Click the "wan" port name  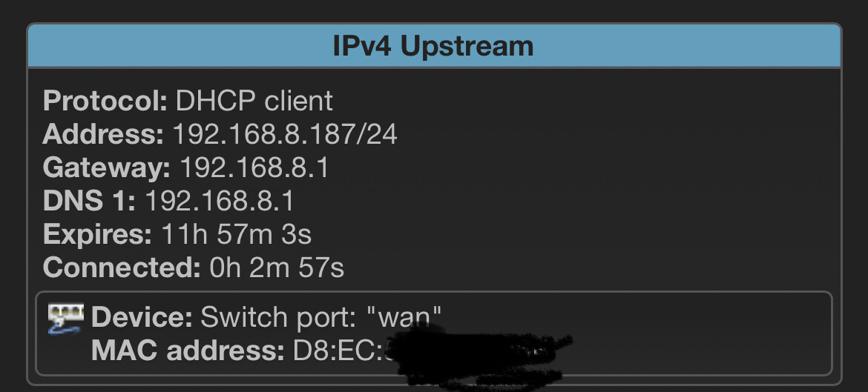pyautogui.click(x=404, y=318)
